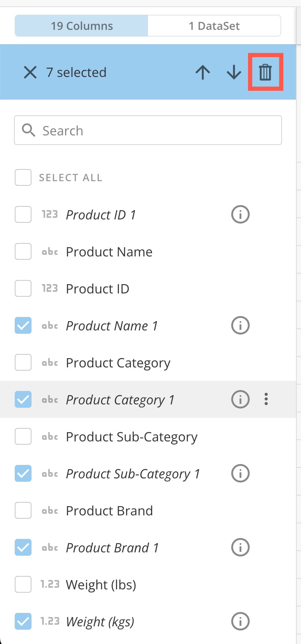
Task: Open info for Product Sub-Category 1
Action: tap(240, 473)
